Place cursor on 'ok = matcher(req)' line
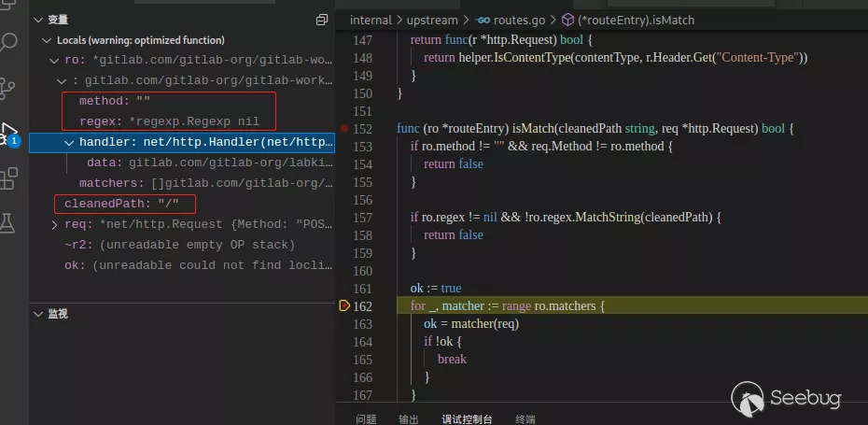This screenshot has width=868, height=425. (x=471, y=323)
